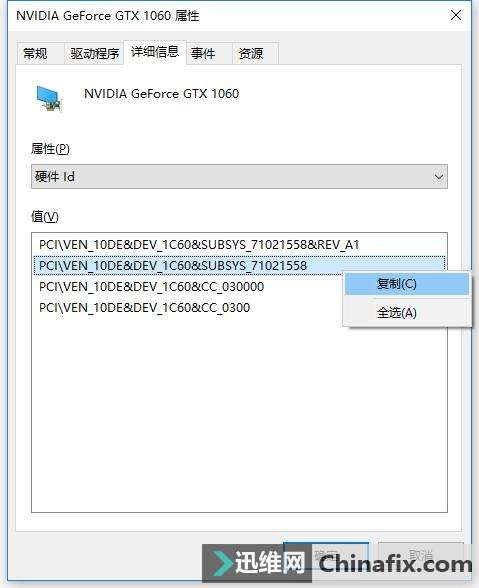
Task: Select the hardware ID ending with REV_A1
Action: pyautogui.click(x=199, y=245)
